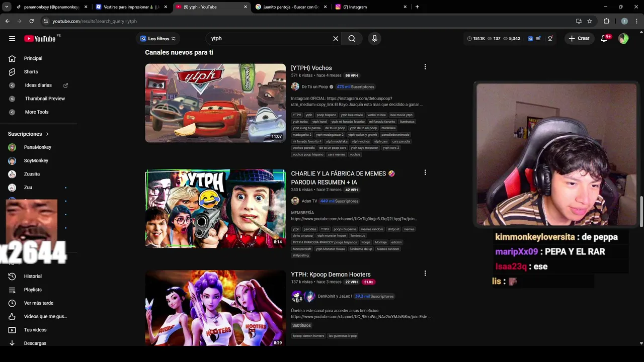Viewport: 644px width, 362px height.
Task: Open {YTPH} Vochos video title
Action: click(311, 68)
